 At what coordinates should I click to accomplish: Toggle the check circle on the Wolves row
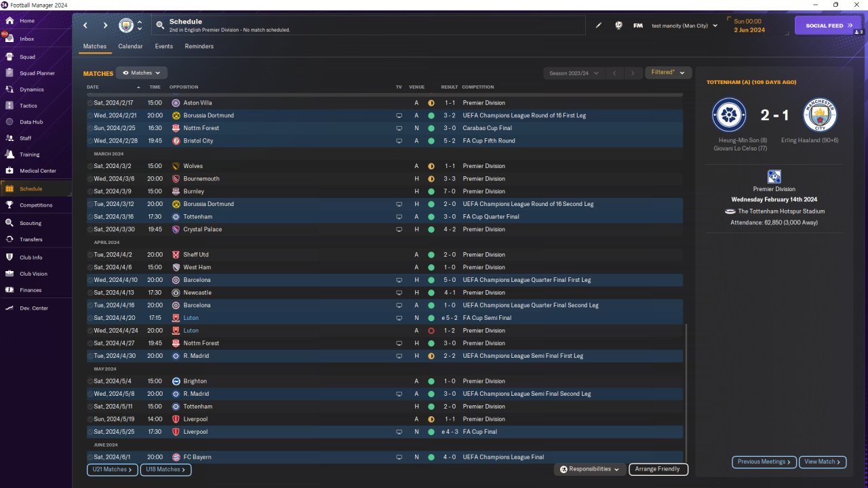tap(90, 166)
